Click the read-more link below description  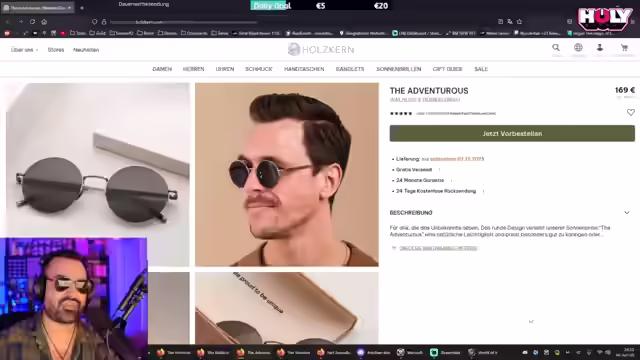(438, 248)
